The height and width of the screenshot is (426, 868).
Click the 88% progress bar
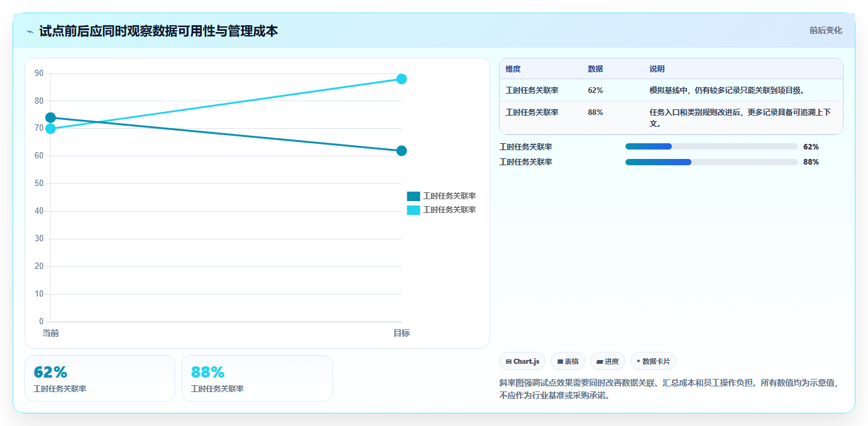[x=711, y=162]
